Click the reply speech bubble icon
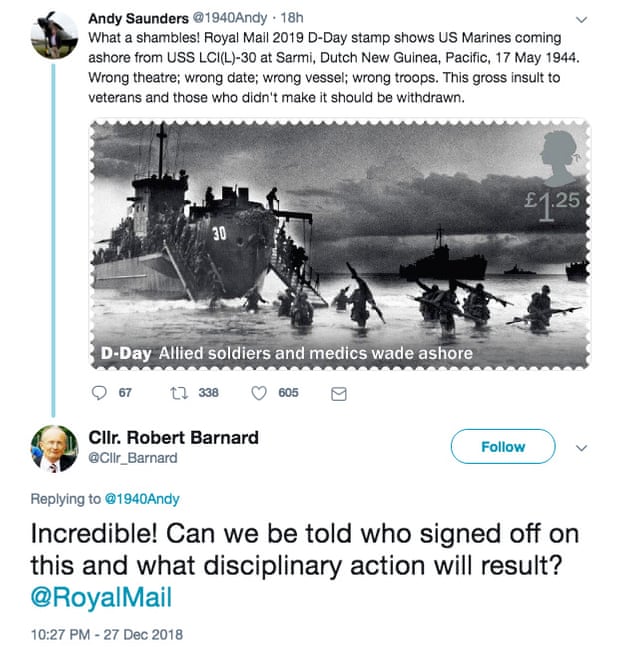This screenshot has width=620, height=656. pyautogui.click(x=99, y=393)
